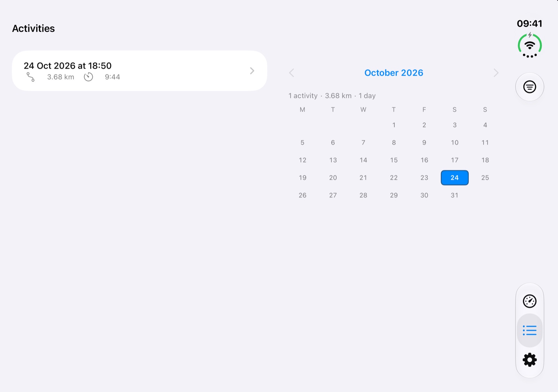Open activity details chevron
The height and width of the screenshot is (392, 558).
pos(252,71)
